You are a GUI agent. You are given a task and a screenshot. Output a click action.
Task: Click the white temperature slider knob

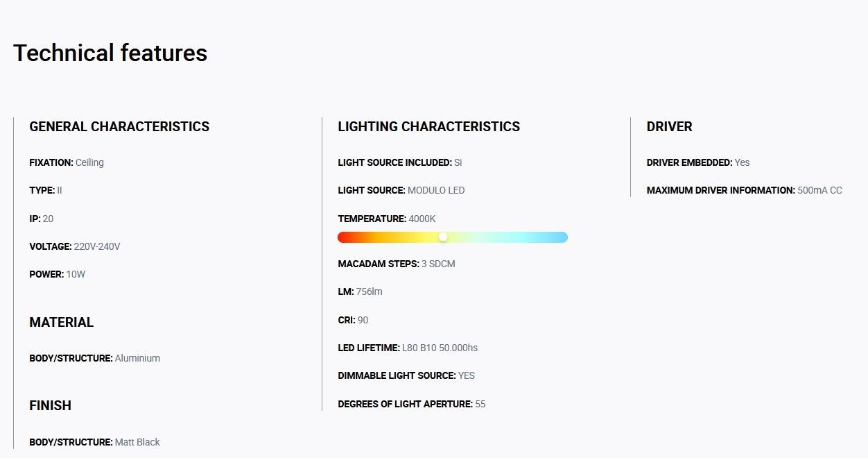click(443, 237)
